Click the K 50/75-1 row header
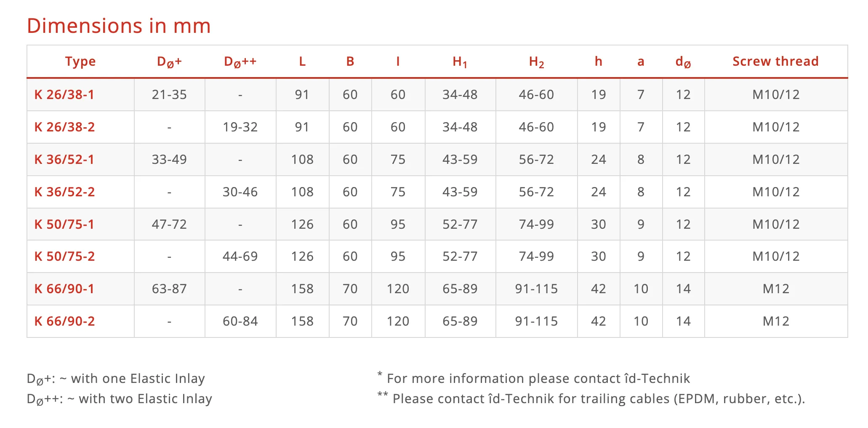 [64, 224]
